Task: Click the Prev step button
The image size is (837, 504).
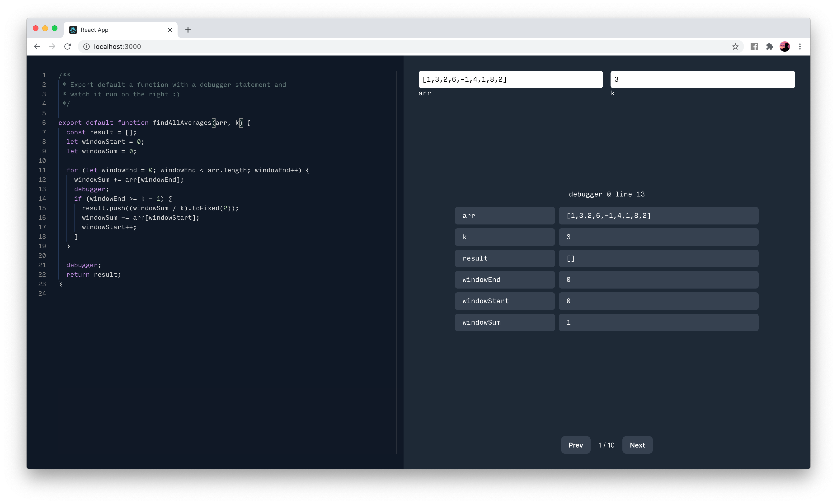Action: [575, 445]
